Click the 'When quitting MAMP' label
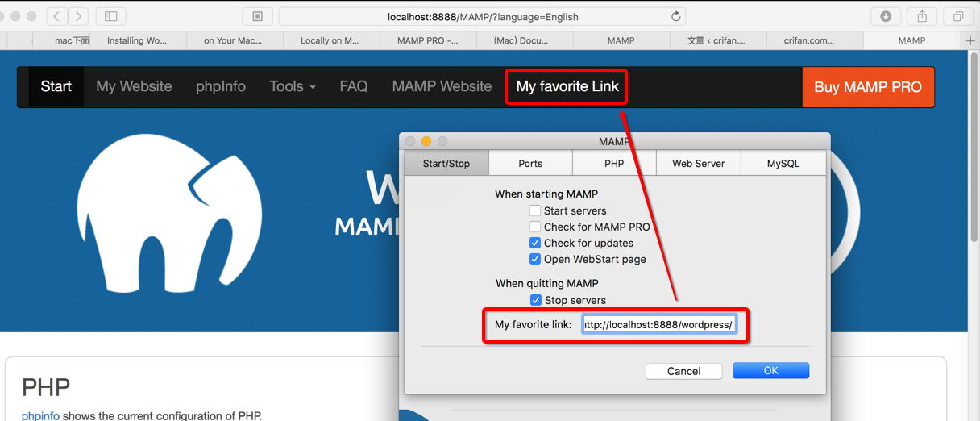The image size is (980, 421). pyautogui.click(x=547, y=283)
